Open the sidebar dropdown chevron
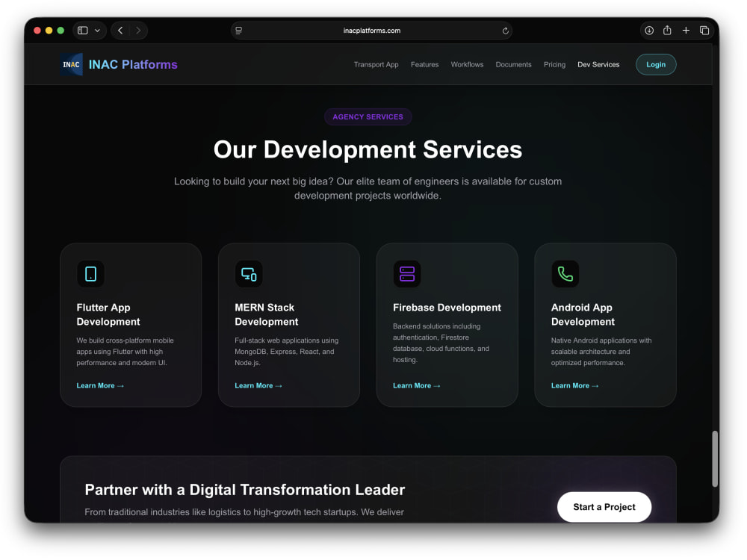Viewport: 747px width, 560px height. pos(97,31)
